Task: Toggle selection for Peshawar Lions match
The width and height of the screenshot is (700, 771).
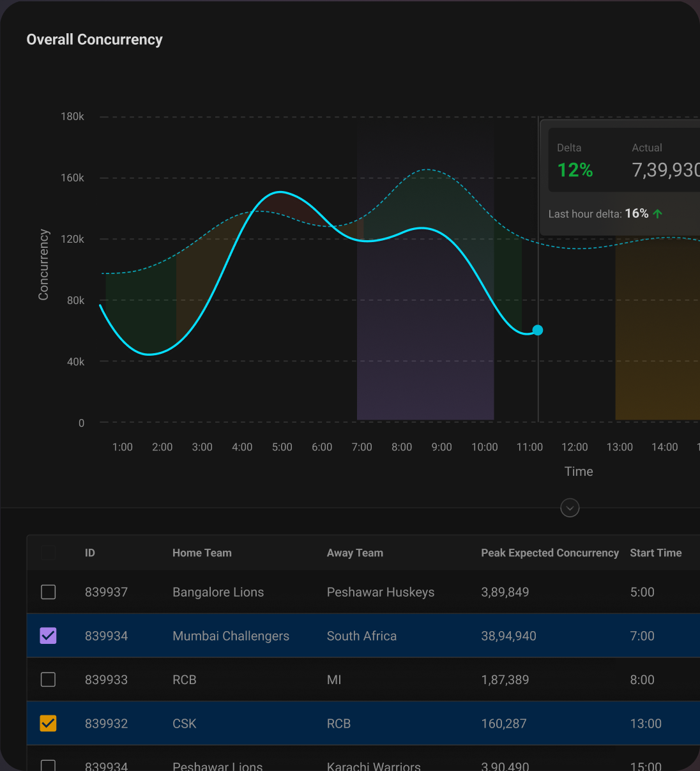Action: tap(48, 764)
